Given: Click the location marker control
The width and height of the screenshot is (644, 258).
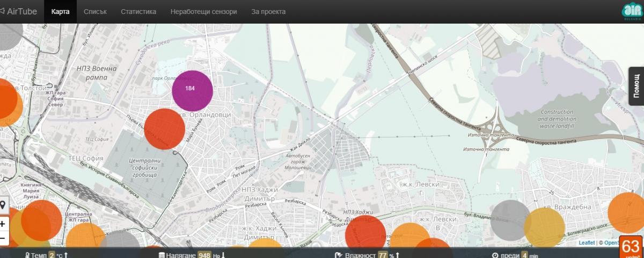Looking at the screenshot, I should pos(3,205).
